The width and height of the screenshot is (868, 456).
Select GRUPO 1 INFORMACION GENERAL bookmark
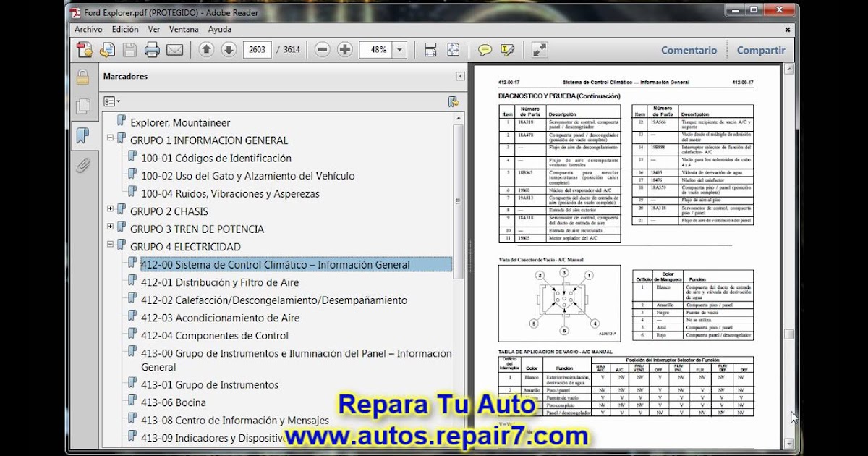pyautogui.click(x=209, y=140)
